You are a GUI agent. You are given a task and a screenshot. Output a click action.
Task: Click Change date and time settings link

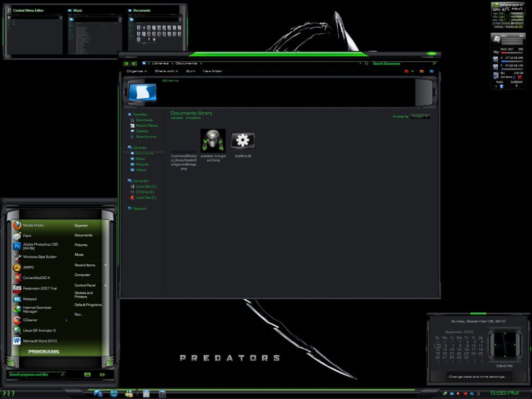(478, 377)
